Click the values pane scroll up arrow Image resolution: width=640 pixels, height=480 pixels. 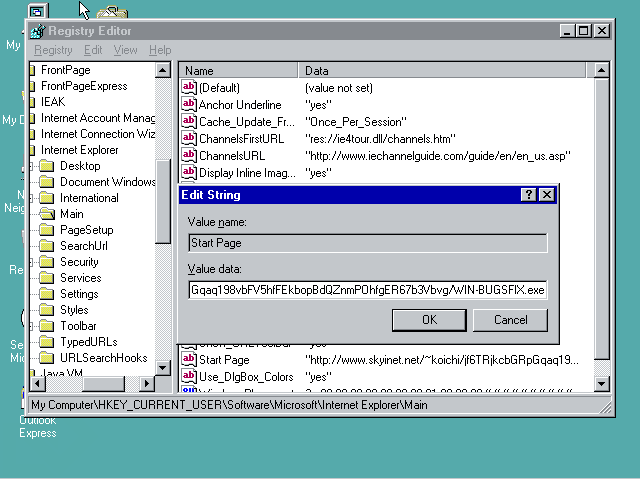coord(601,70)
